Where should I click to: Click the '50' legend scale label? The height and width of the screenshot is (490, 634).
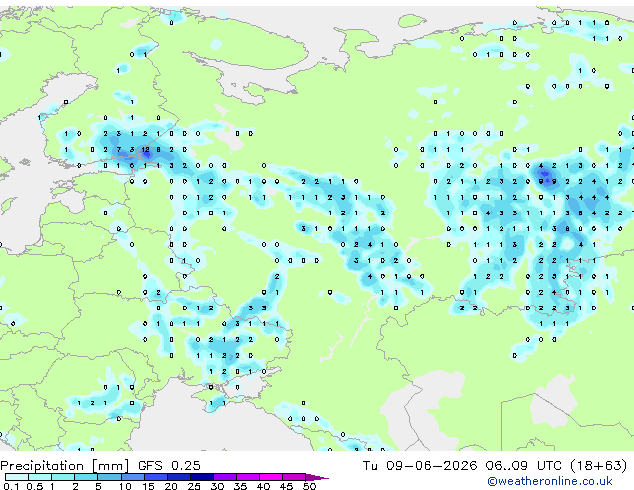pos(310,486)
